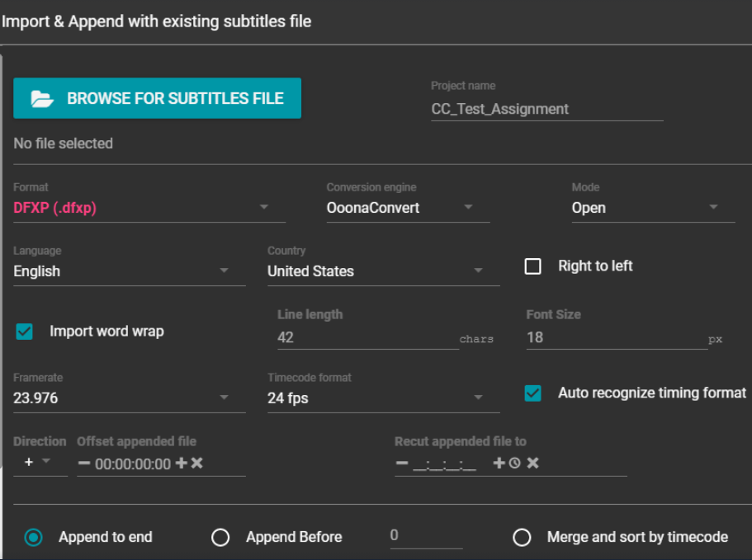Click the Project name input field
Screen dimensions: 752x560
(x=546, y=109)
